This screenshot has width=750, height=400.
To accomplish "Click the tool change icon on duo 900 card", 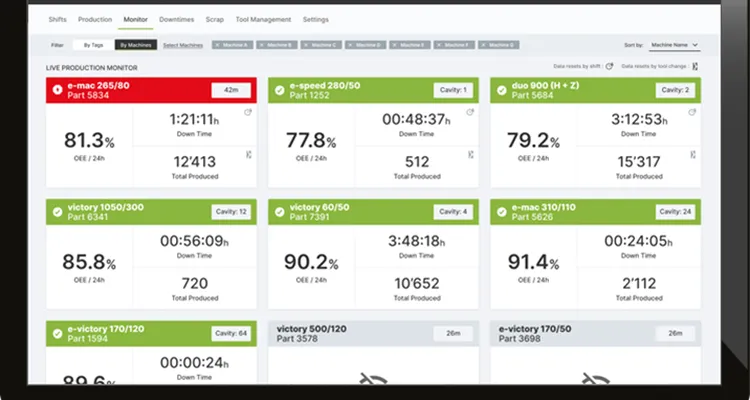I will point(693,155).
